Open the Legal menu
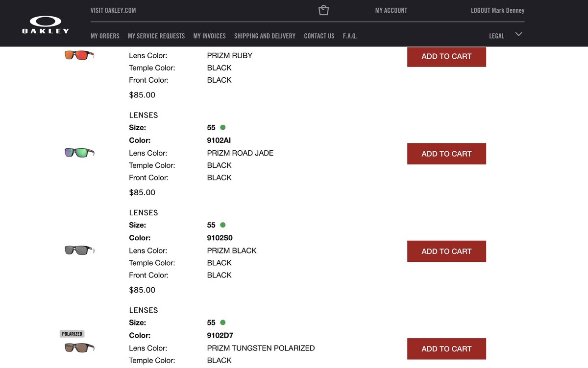The height and width of the screenshot is (368, 588). point(496,36)
